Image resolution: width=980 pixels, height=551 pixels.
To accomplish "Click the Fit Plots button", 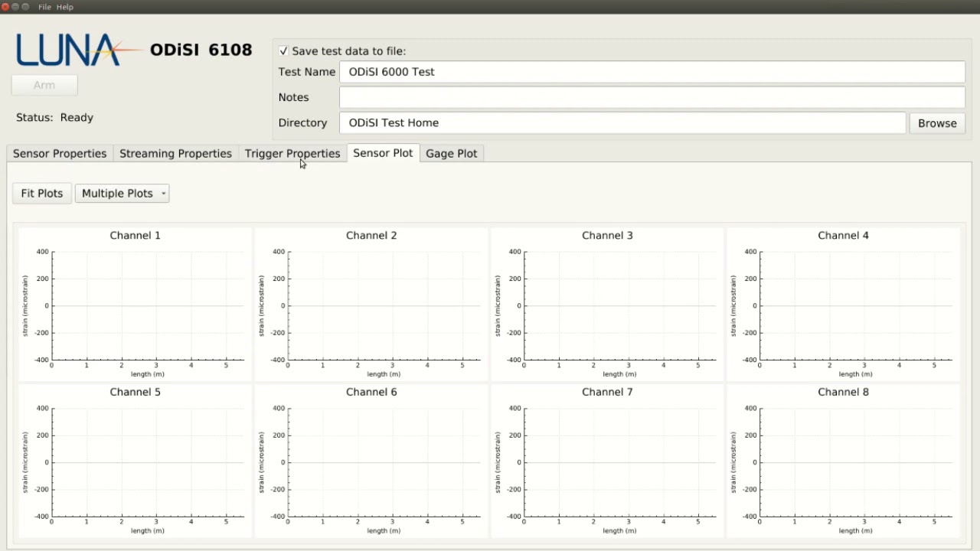I will pos(42,194).
